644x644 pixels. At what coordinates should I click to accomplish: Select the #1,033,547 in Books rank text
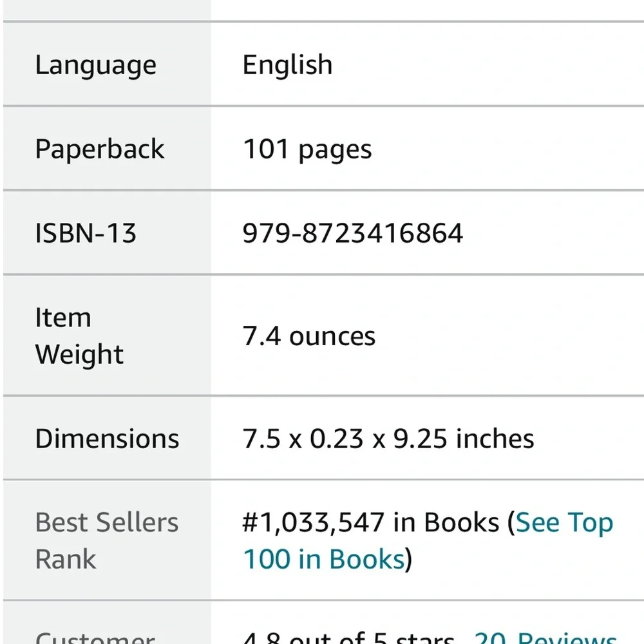pos(371,522)
